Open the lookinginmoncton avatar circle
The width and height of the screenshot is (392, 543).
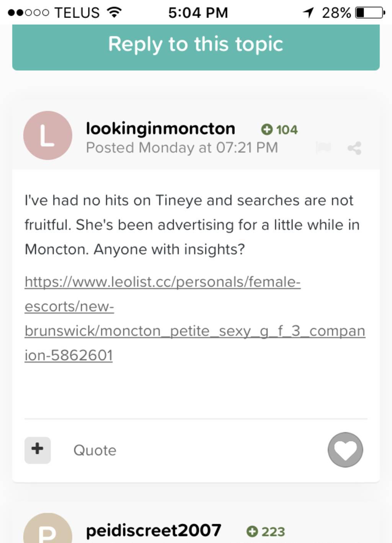pyautogui.click(x=48, y=136)
